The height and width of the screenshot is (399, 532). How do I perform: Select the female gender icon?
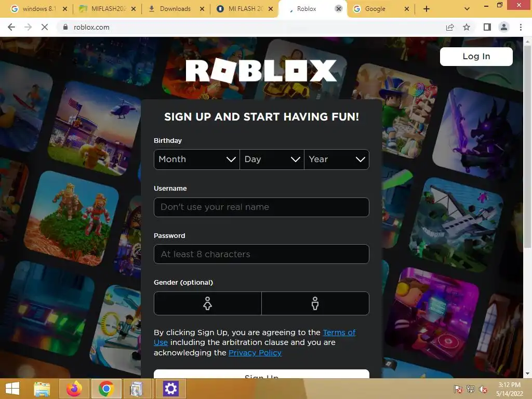pyautogui.click(x=208, y=303)
